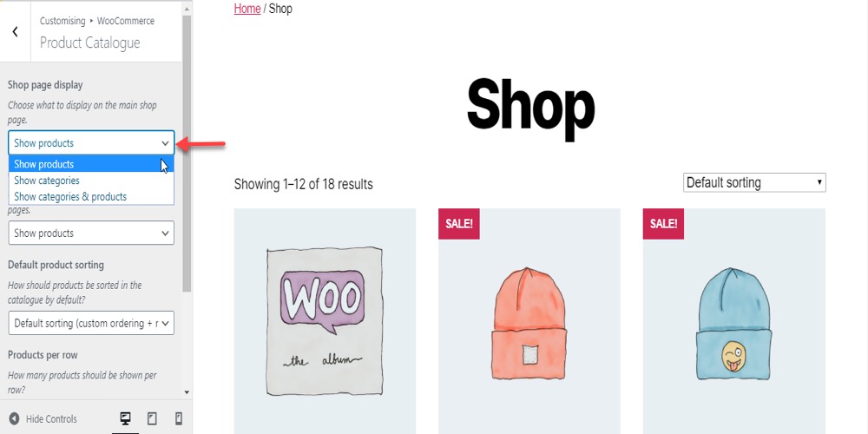
Task: Switch to desktop preview icon
Action: (126, 419)
